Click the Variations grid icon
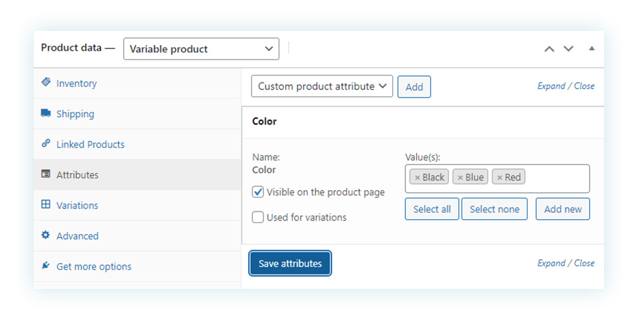 click(x=46, y=204)
